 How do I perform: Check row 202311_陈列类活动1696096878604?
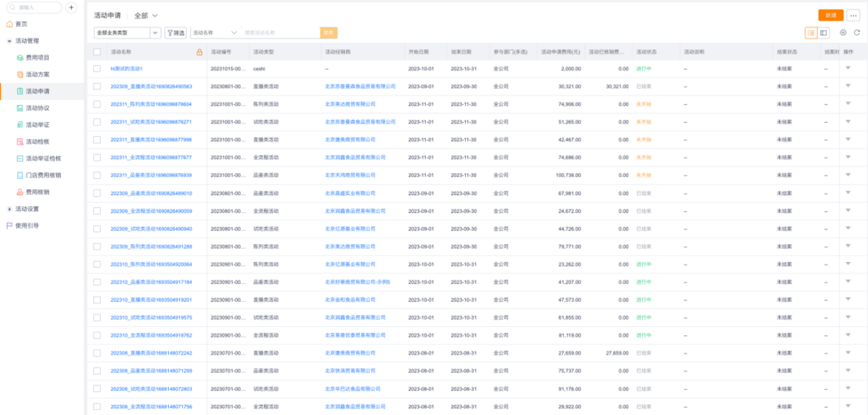point(97,104)
